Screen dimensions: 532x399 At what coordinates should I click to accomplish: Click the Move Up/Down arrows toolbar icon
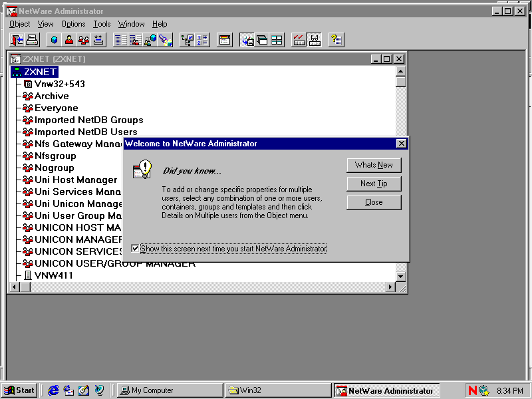click(98, 40)
